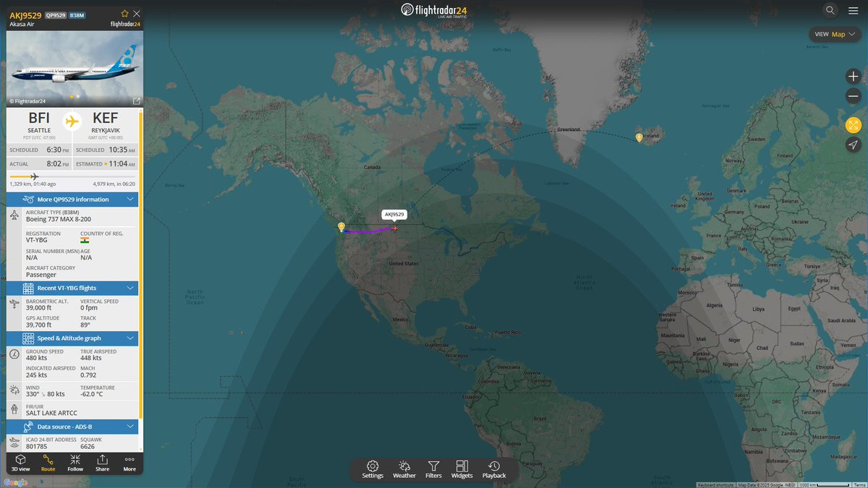The height and width of the screenshot is (488, 868).
Task: Select the Iceland destination airport pin
Action: coord(639,137)
